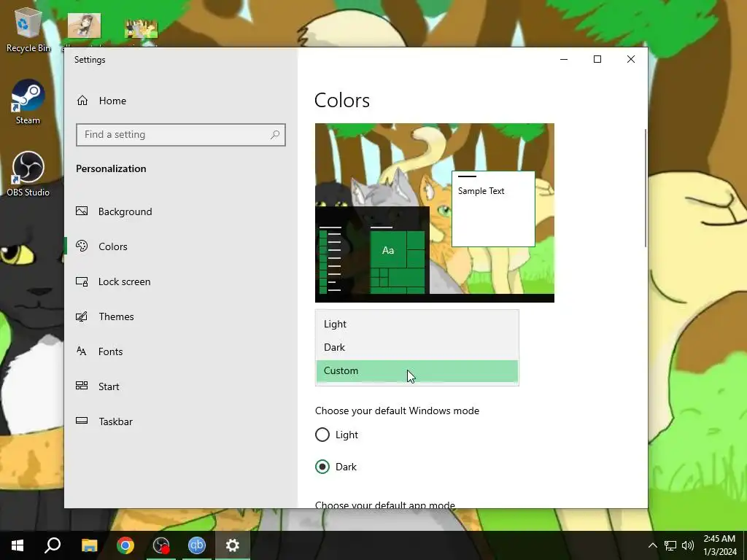
Task: Click the Themes brush icon in sidebar
Action: click(x=82, y=316)
